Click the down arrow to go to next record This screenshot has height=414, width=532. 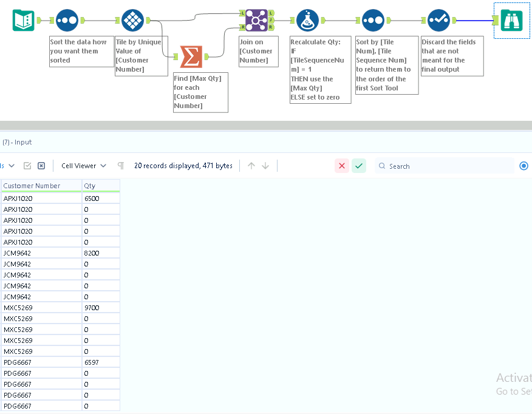pos(265,165)
